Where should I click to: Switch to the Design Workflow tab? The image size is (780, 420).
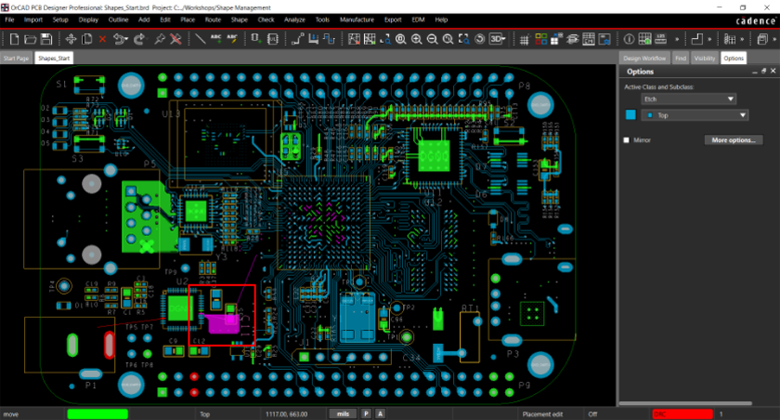tap(645, 58)
